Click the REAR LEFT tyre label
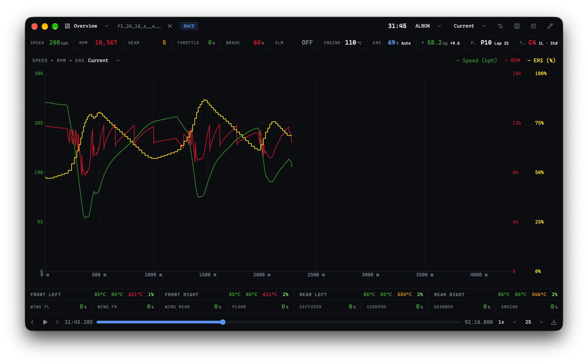Screen dimensions: 588x364 pyautogui.click(x=313, y=295)
